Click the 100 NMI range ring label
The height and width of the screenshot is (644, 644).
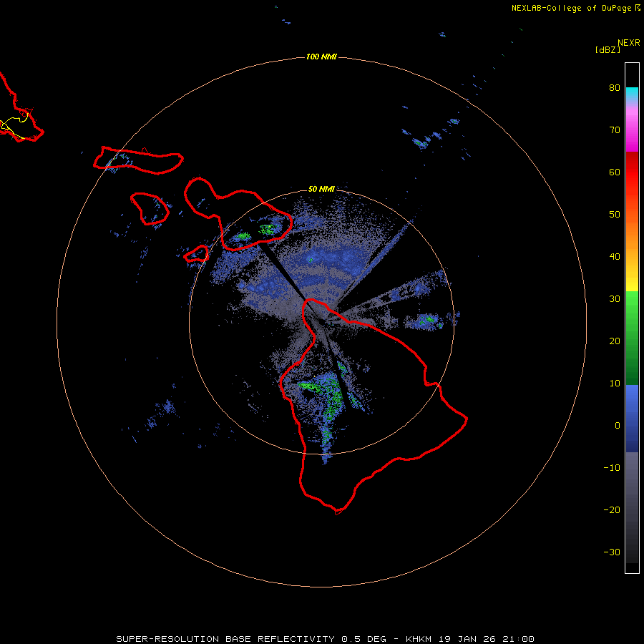click(321, 57)
